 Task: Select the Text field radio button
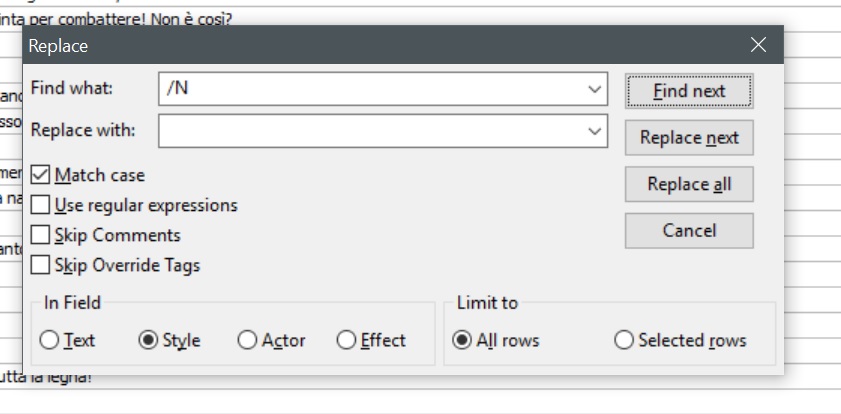point(49,340)
